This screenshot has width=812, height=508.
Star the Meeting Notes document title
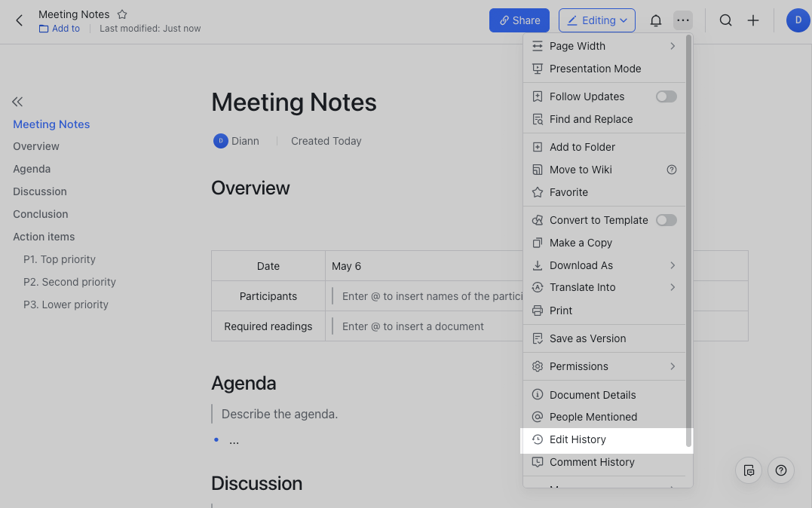122,14
